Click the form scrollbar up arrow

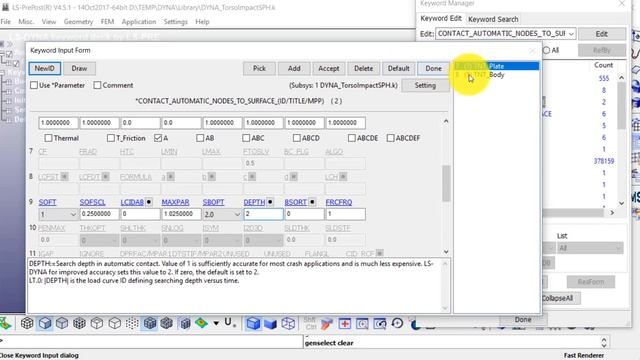[x=446, y=121]
